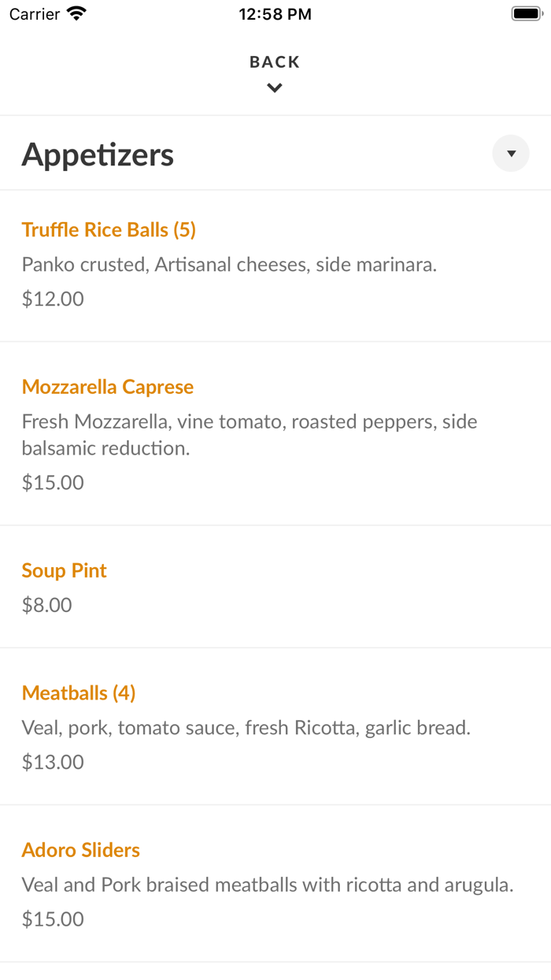Tap the Adoro Sliders description text
Viewport: 551px width, 980px height.
pyautogui.click(x=268, y=885)
